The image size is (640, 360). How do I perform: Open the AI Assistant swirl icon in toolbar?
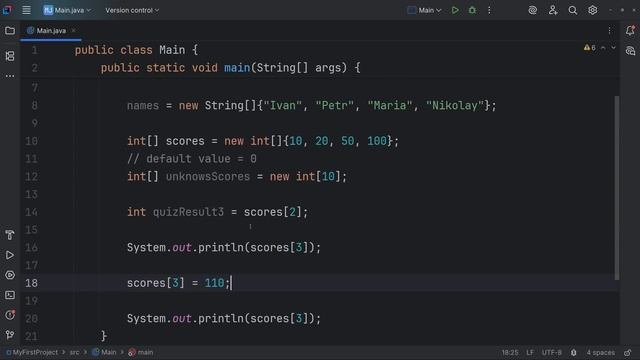(533, 10)
